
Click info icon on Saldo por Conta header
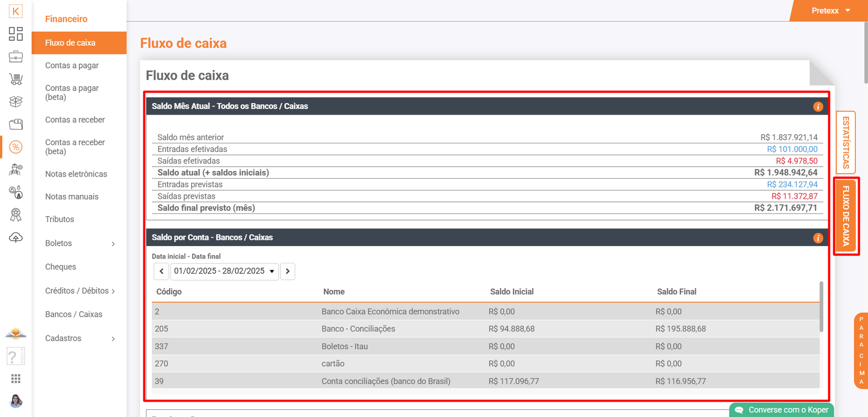point(818,238)
